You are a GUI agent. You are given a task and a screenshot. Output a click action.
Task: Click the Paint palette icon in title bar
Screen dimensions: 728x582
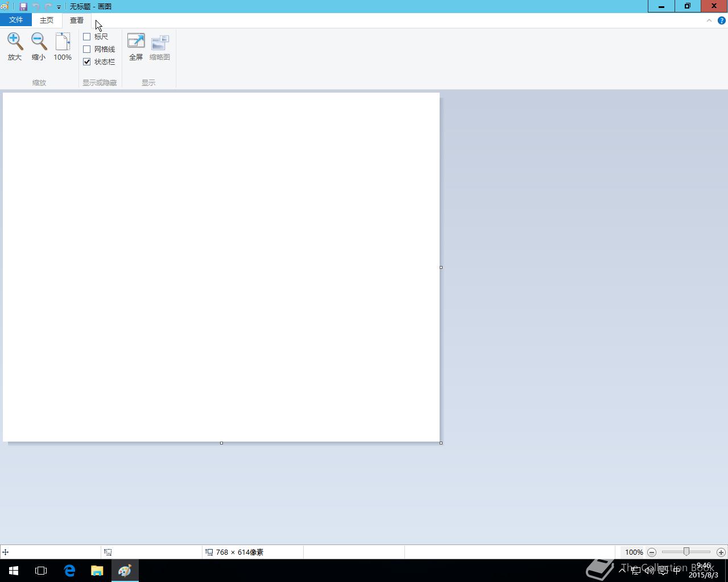[x=5, y=6]
